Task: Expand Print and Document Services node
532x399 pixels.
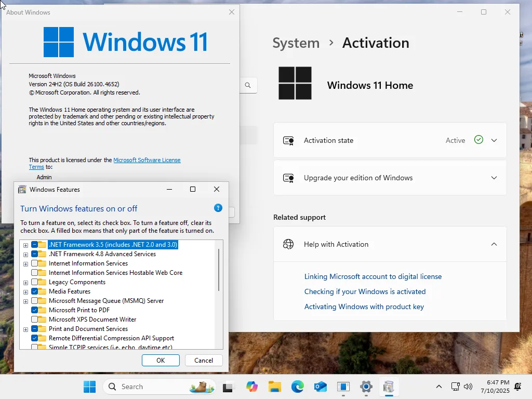Action: click(x=26, y=329)
